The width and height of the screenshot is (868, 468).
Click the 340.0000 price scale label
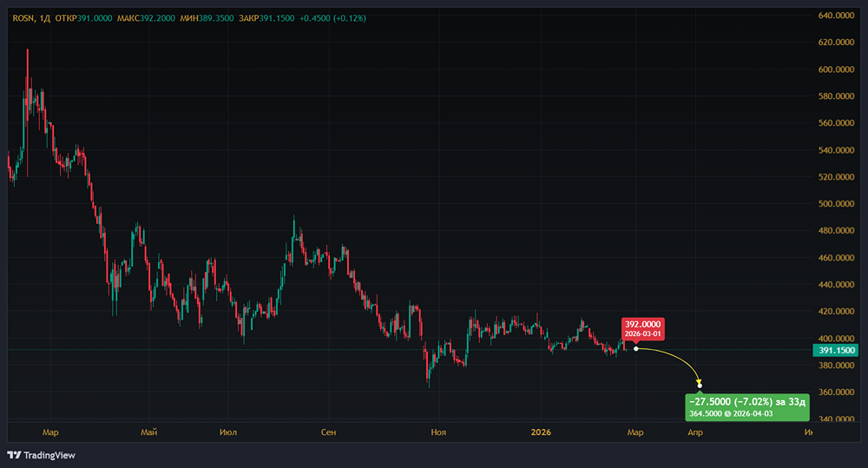coord(837,419)
